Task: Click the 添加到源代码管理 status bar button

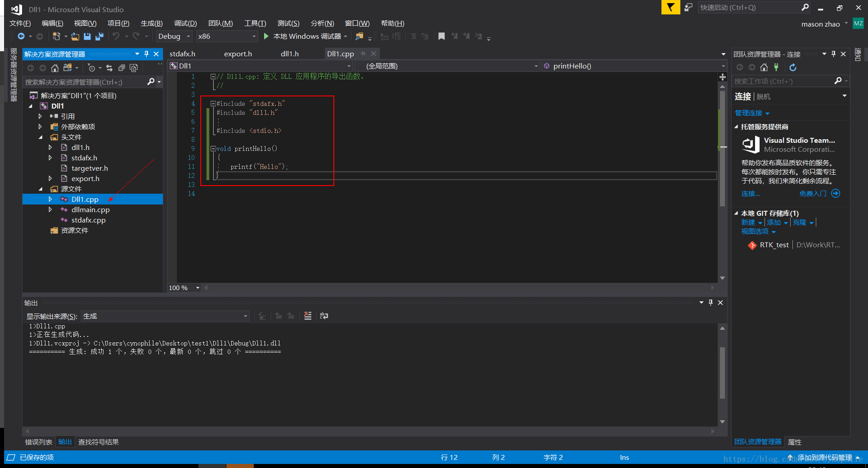Action: [825, 457]
